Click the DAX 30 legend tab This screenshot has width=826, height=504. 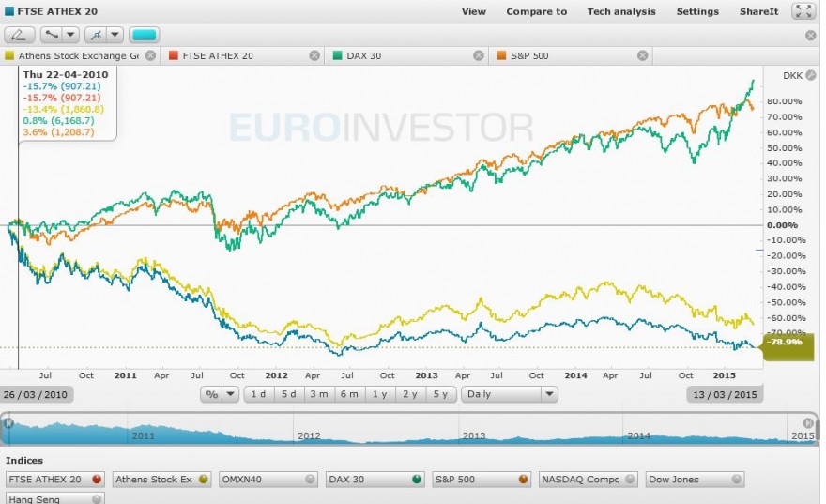click(407, 55)
